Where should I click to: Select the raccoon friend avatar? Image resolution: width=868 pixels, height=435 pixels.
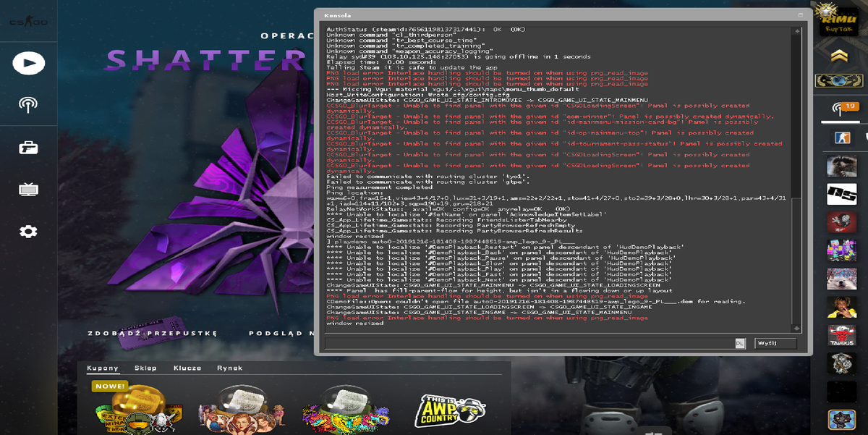click(842, 166)
